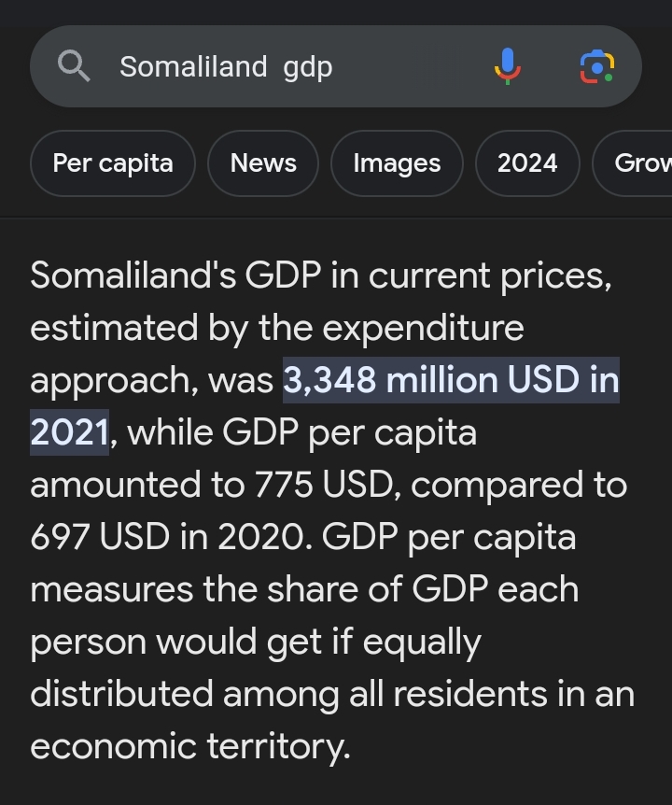Image resolution: width=672 pixels, height=805 pixels.
Task: Place cursor on word 'Somaliland' in search box
Action: pos(193,66)
